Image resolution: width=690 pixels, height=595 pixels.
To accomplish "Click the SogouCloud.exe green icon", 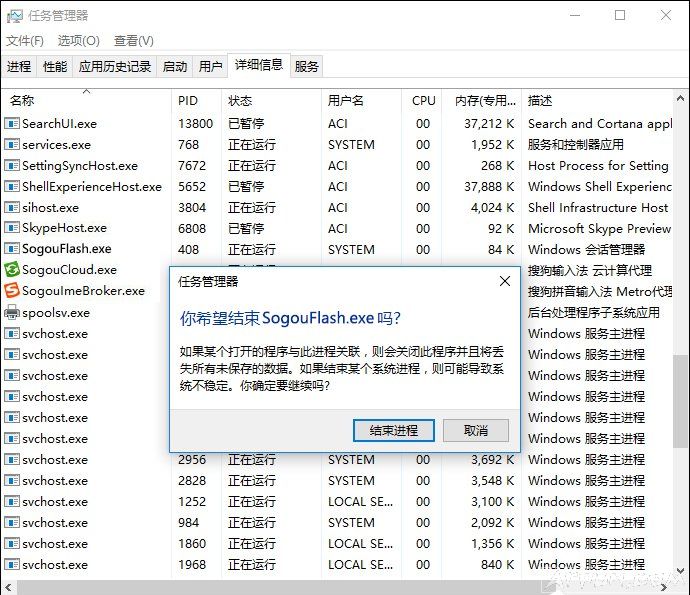I will coord(12,270).
